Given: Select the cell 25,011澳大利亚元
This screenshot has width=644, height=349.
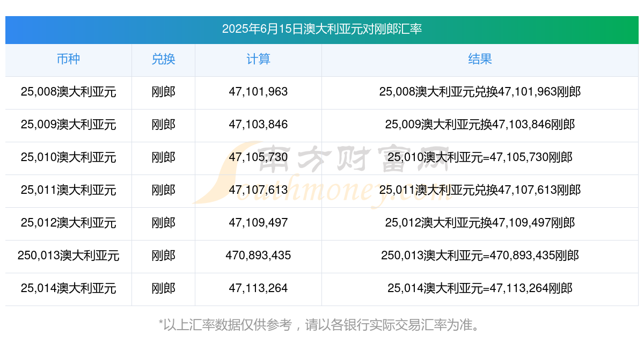Looking at the screenshot, I should [x=68, y=190].
